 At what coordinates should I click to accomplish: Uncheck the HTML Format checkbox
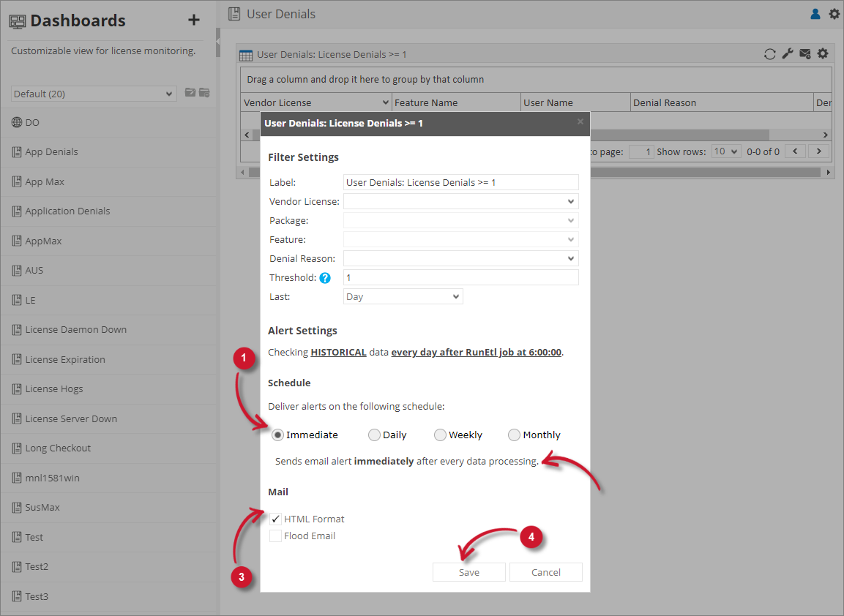pos(275,519)
